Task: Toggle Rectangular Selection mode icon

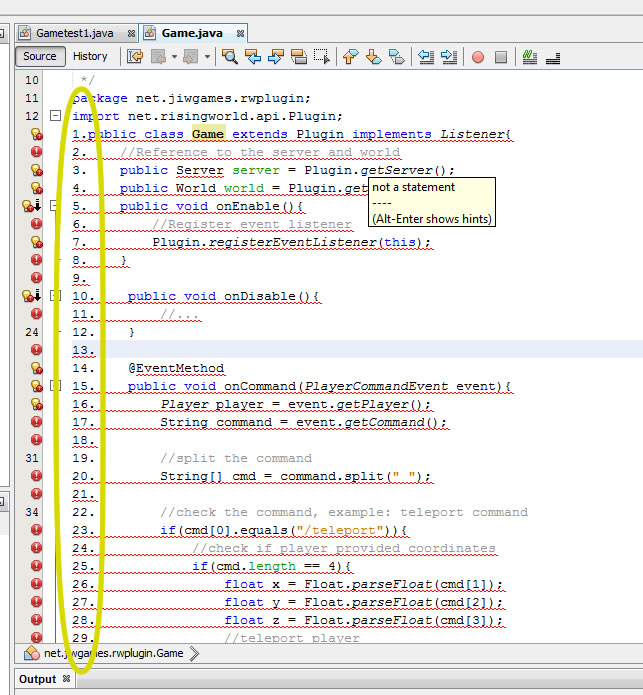Action: [321, 57]
